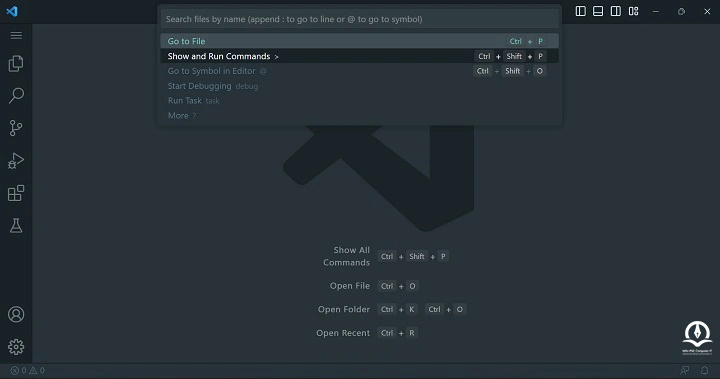Select Show and Run Commands entry
Viewport: 720px width, 379px height.
click(360, 56)
